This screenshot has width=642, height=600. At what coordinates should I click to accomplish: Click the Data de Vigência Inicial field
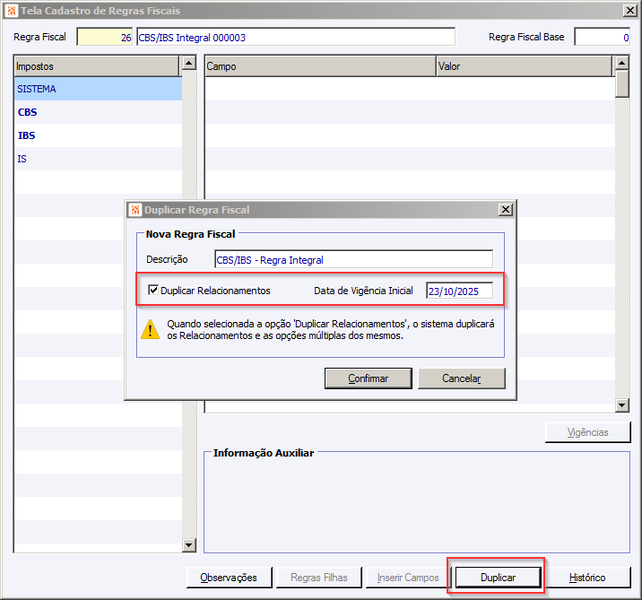[x=459, y=291]
